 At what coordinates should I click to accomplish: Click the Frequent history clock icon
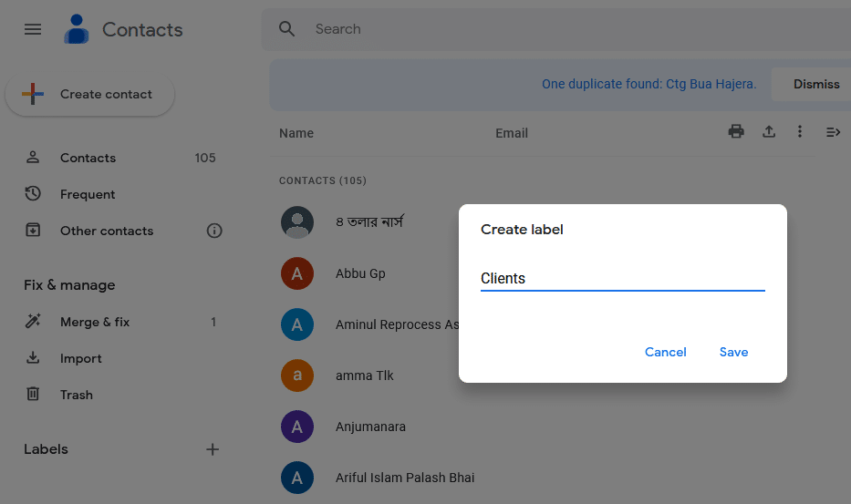pyautogui.click(x=33, y=194)
